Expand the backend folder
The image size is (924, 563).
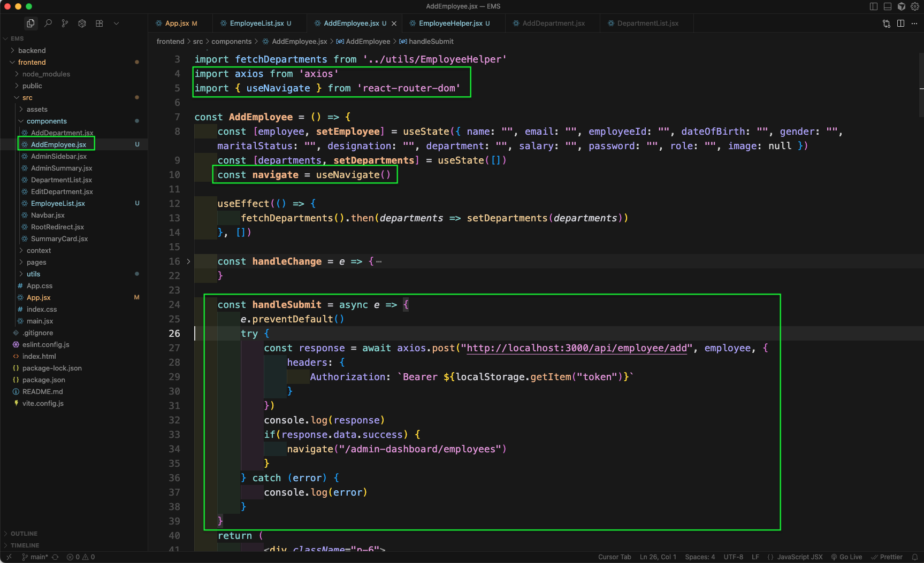32,50
